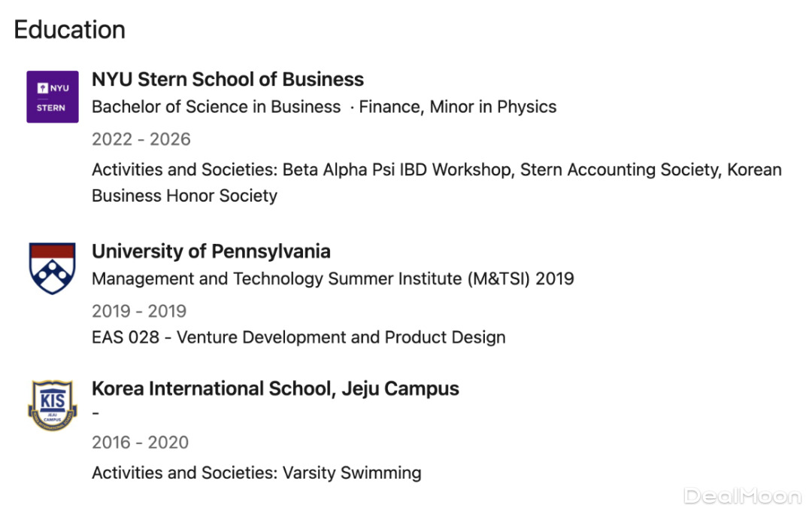Click the 2022 - 2026 date range
Screen dimensions: 812x514
tap(141, 139)
